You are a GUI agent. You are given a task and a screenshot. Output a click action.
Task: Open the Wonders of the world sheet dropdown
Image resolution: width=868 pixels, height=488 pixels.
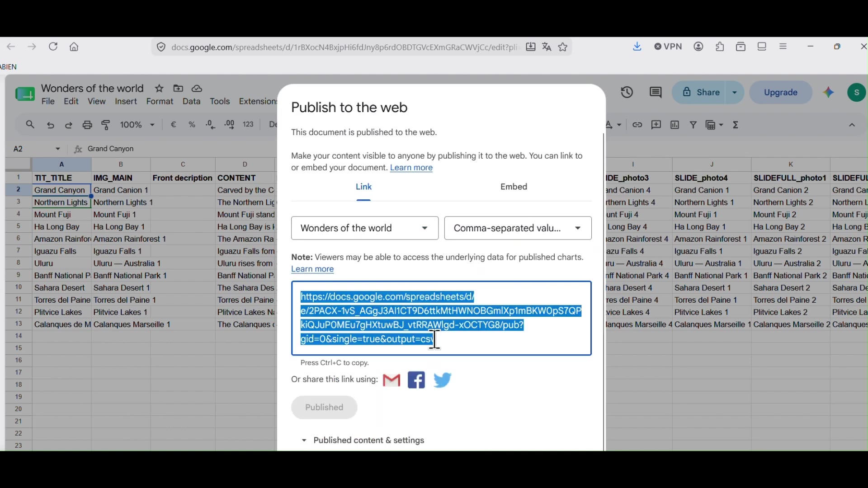coord(365,228)
